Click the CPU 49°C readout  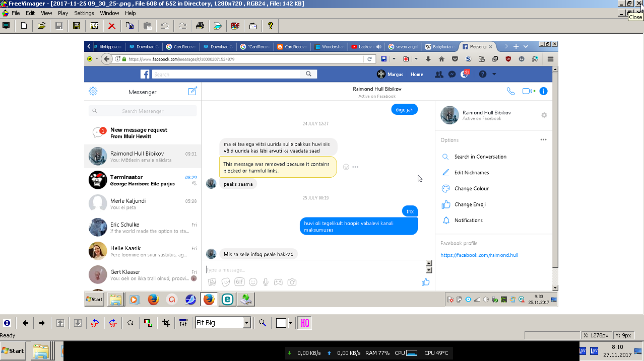click(436, 353)
